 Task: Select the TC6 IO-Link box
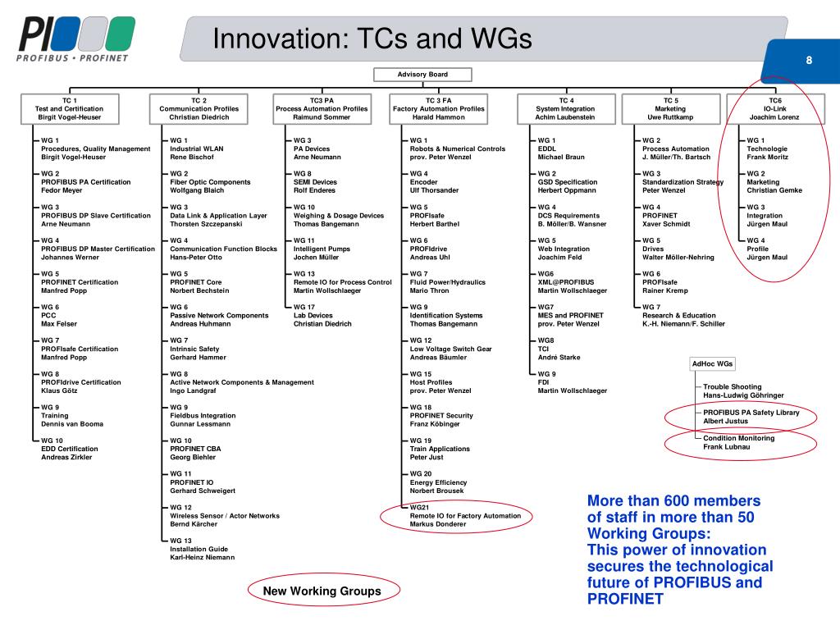[775, 109]
